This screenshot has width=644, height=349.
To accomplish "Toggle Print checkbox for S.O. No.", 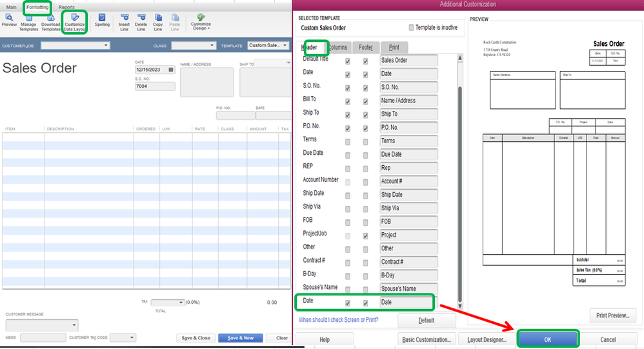I will pyautogui.click(x=365, y=88).
